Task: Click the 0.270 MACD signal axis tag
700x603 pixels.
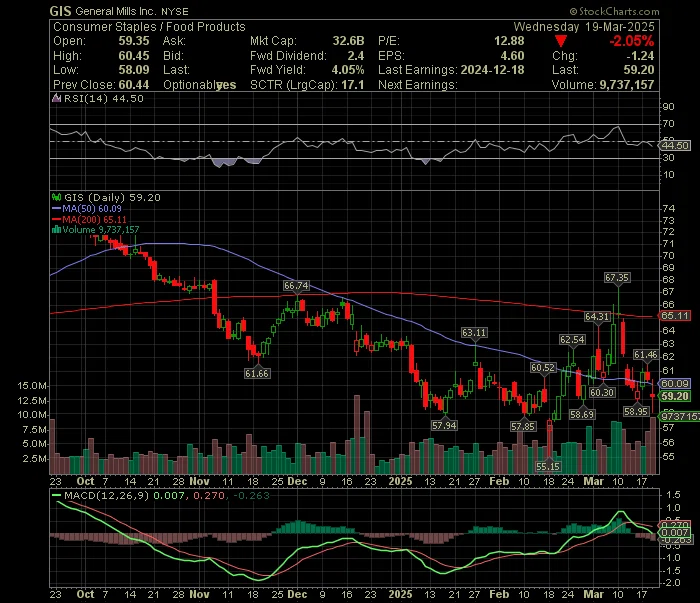Action: (x=675, y=524)
